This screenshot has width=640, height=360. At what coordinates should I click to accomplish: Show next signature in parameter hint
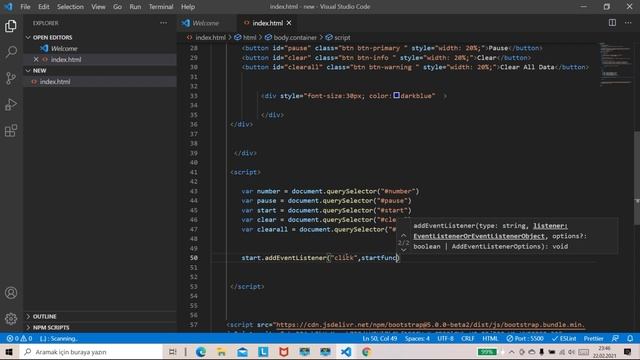pyautogui.click(x=403, y=250)
